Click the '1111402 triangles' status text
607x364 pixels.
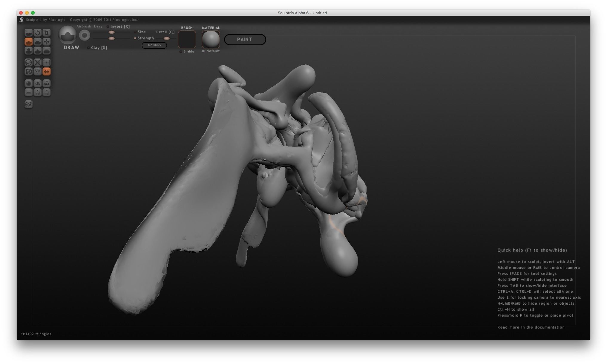pos(36,334)
